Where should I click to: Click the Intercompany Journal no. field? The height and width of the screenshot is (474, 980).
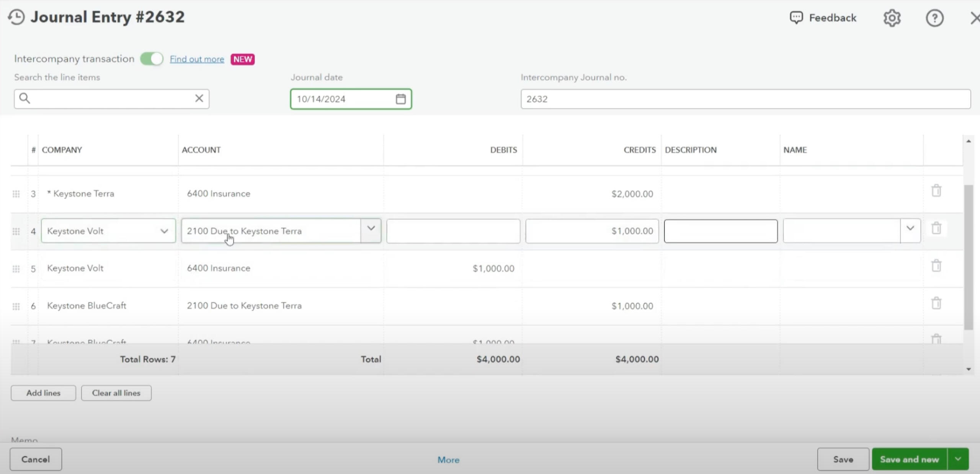click(x=745, y=99)
